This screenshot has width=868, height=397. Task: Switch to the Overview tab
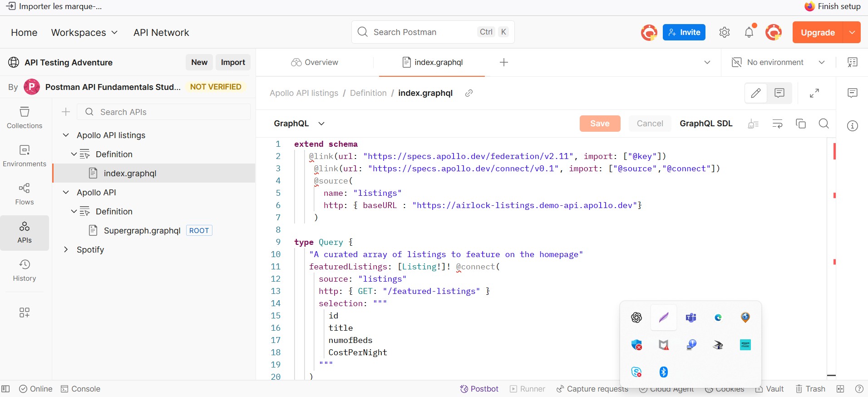click(x=315, y=62)
